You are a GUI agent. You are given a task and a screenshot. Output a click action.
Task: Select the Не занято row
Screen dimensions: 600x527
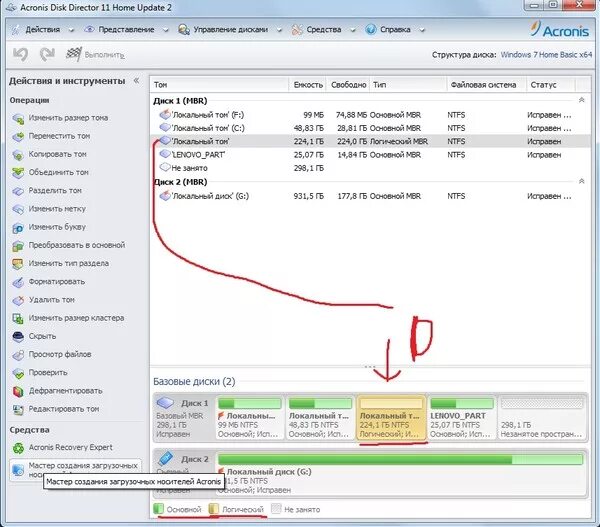pos(369,168)
